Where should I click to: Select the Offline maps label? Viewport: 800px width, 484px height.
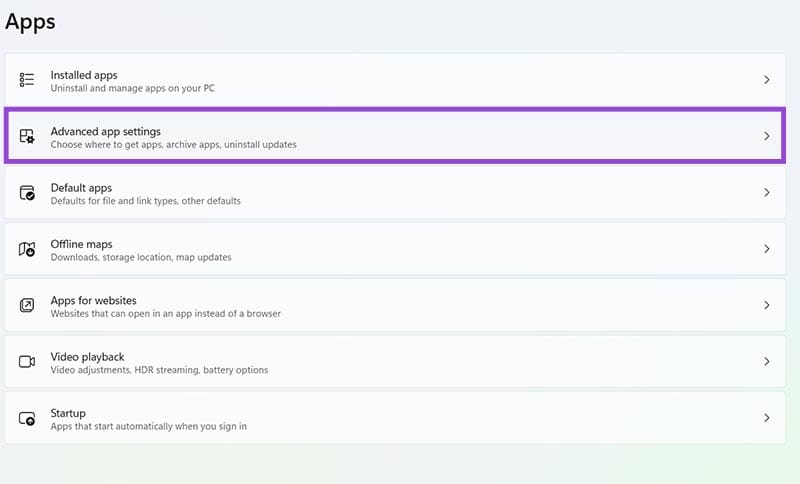[x=81, y=244]
